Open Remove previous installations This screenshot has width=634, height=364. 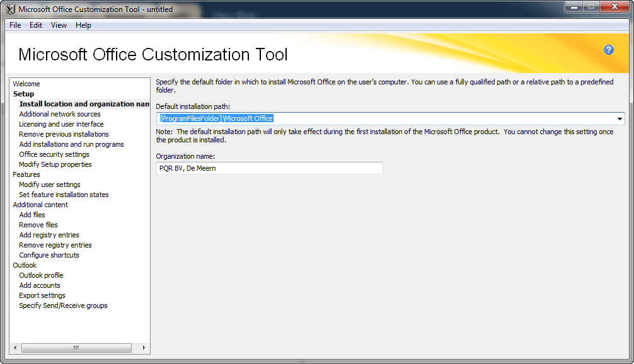63,134
